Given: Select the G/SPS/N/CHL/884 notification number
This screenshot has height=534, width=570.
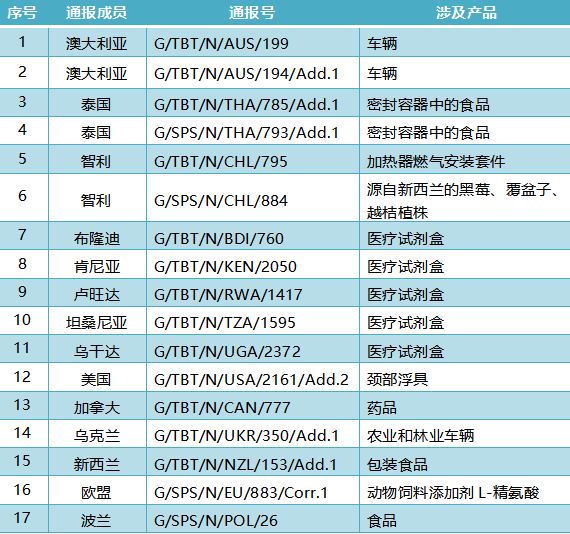Looking at the screenshot, I should [x=221, y=201].
